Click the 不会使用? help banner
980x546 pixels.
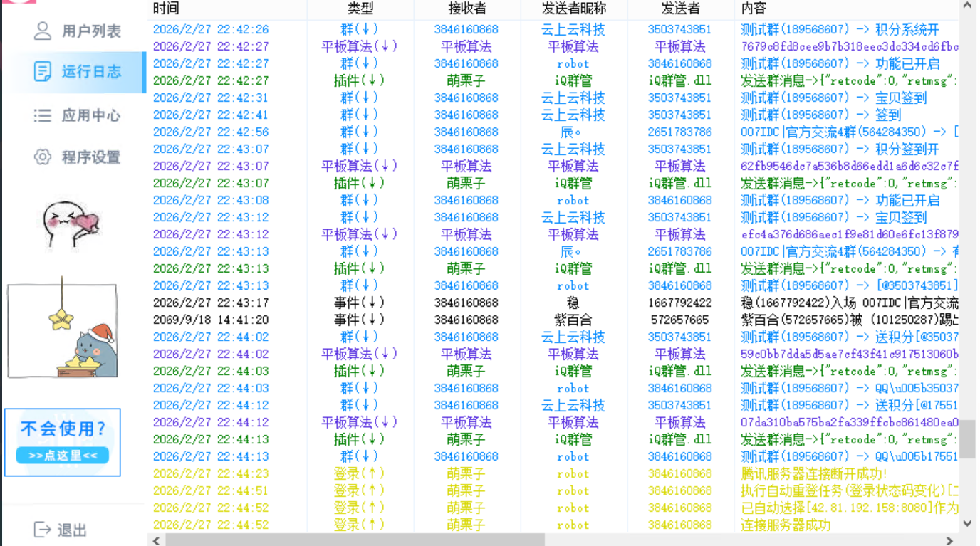click(x=63, y=442)
